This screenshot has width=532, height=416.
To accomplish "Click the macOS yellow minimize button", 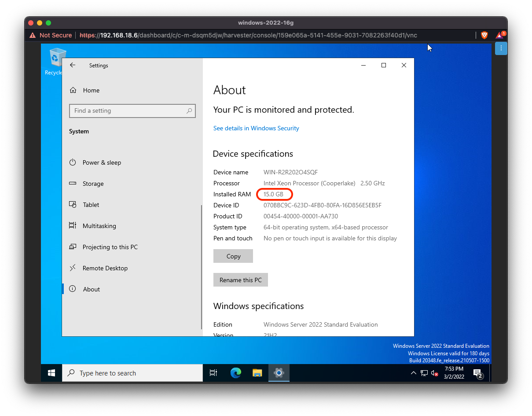I will tap(40, 23).
